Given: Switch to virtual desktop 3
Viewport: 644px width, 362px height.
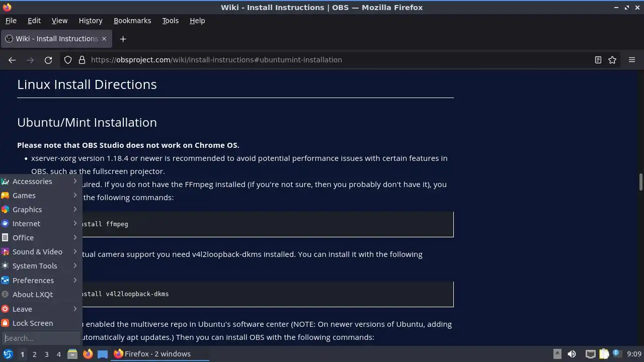Looking at the screenshot, I should 46,354.
